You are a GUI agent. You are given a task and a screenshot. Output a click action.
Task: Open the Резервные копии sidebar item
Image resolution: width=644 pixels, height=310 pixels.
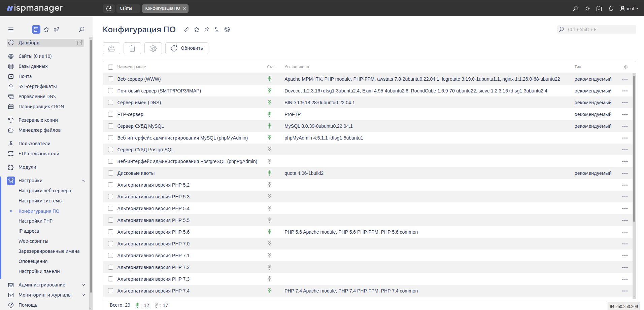38,120
